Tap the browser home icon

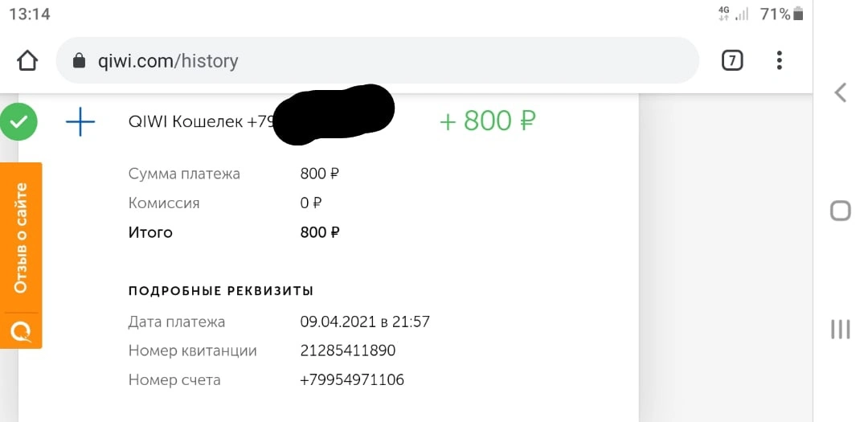pyautogui.click(x=27, y=60)
